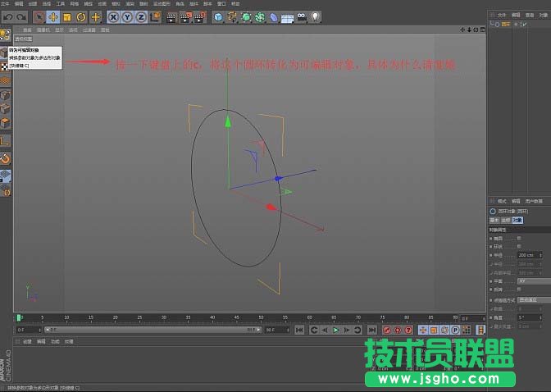Click render to picture viewer icon
Screen dimensions: 551x392
(x=186, y=17)
